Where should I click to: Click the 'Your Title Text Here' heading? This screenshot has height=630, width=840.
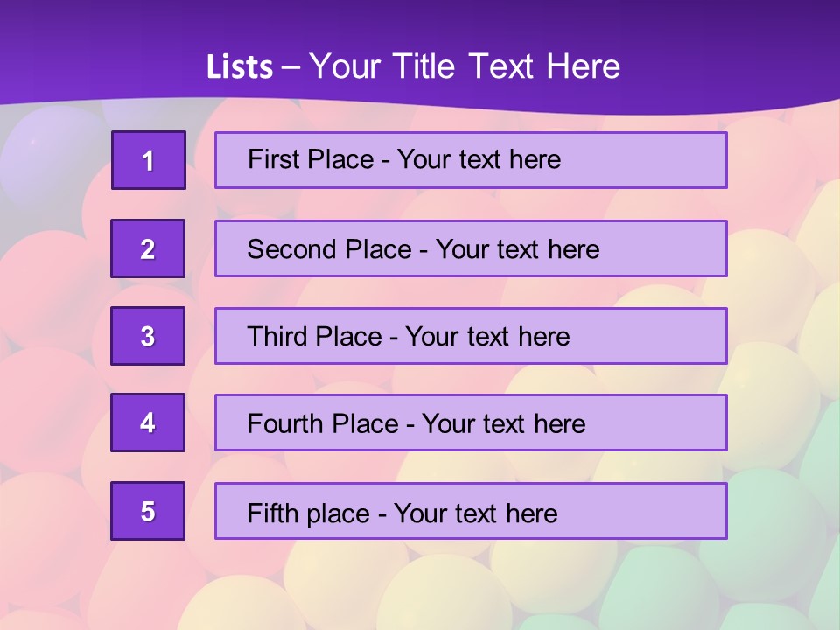(x=465, y=66)
